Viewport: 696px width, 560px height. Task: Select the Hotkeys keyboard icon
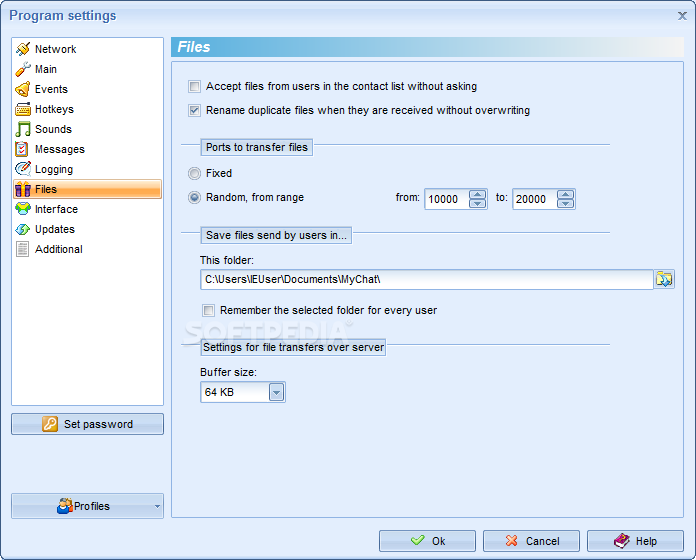pos(23,109)
